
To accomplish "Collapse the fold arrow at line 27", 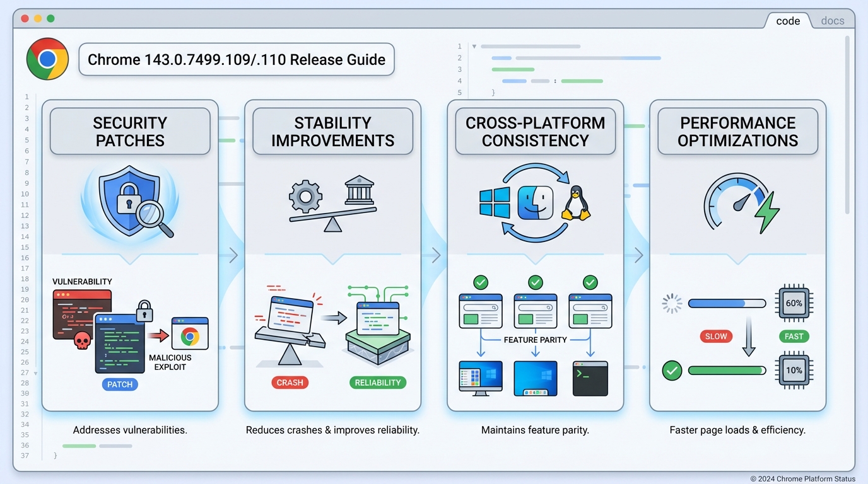I will (x=36, y=373).
